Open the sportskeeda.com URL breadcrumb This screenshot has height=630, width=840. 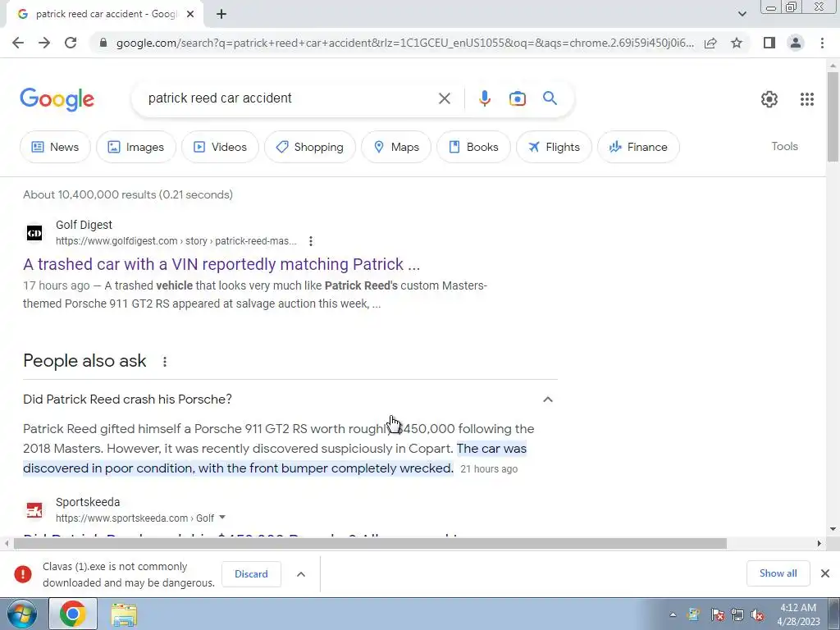135,518
